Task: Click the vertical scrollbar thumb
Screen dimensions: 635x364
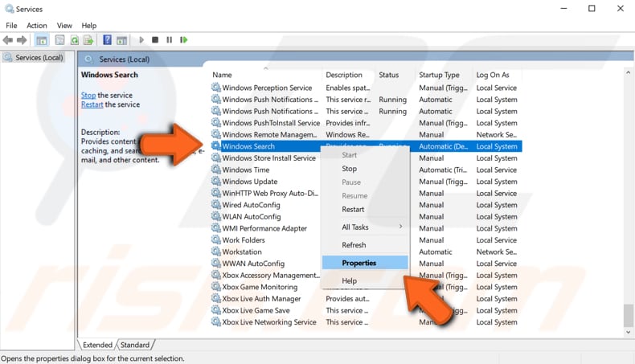Action: tap(628, 316)
